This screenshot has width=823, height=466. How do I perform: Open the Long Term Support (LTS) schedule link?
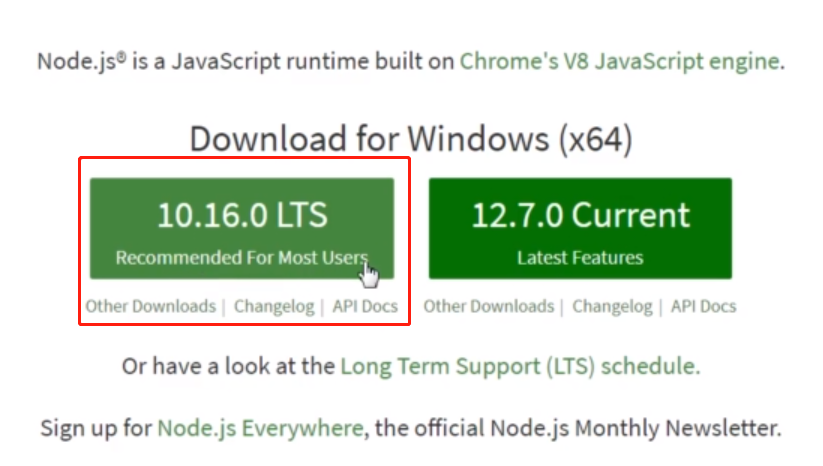tap(520, 366)
